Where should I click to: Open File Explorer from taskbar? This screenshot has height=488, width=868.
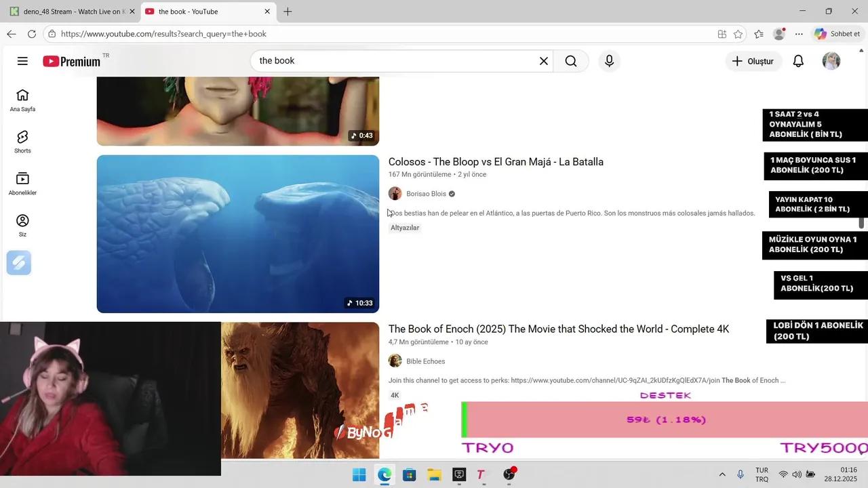point(434,474)
